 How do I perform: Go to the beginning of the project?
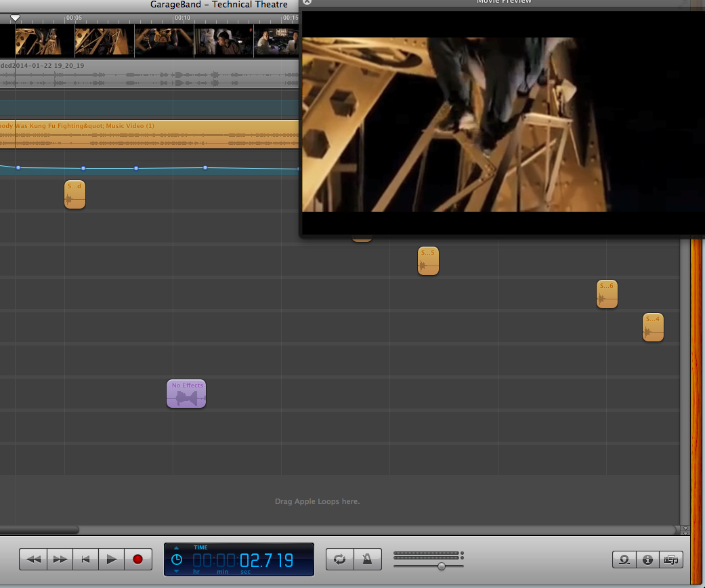click(85, 559)
